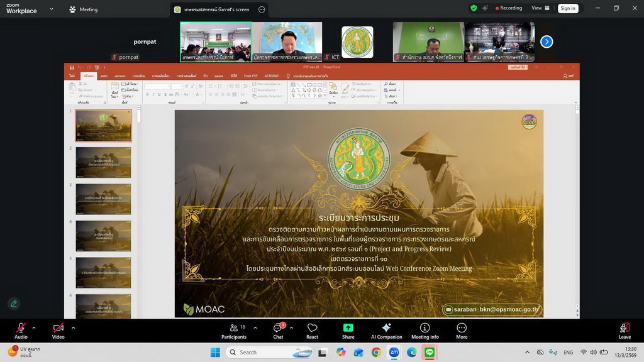Unmute microphone with the Audio button
644x362 pixels.
point(21,330)
